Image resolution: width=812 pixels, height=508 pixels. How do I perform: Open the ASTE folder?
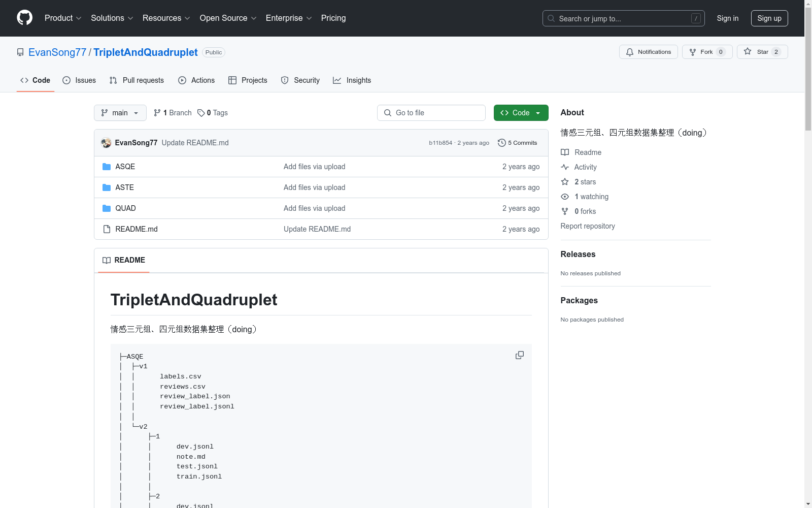tap(124, 187)
